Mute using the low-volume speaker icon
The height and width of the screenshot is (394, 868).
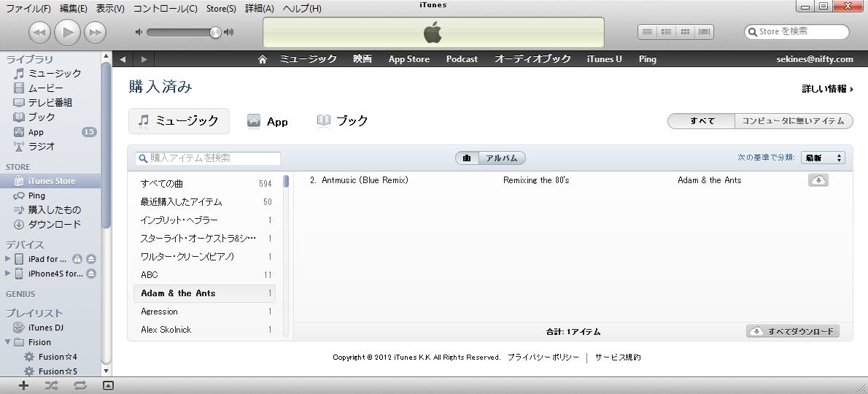point(139,32)
